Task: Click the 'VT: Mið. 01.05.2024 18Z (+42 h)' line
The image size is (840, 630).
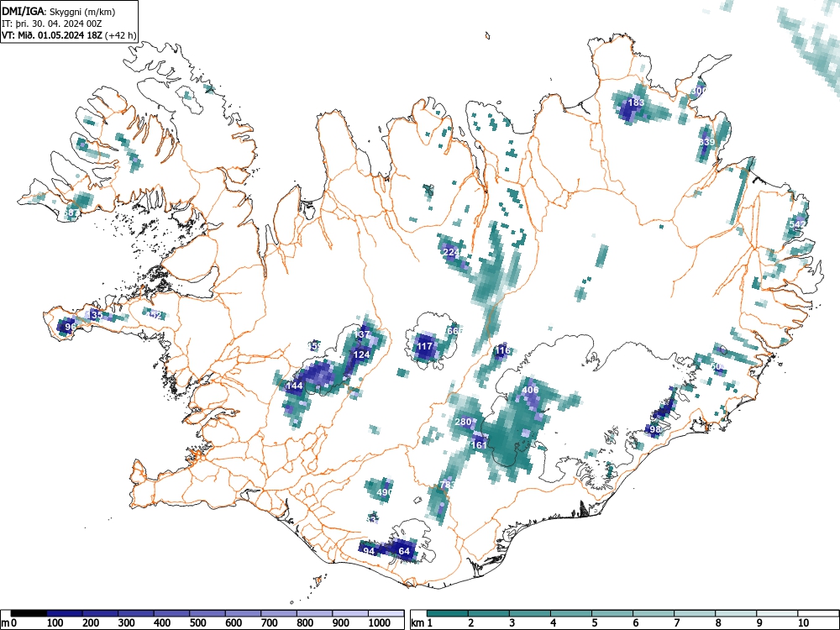Action: [x=69, y=35]
